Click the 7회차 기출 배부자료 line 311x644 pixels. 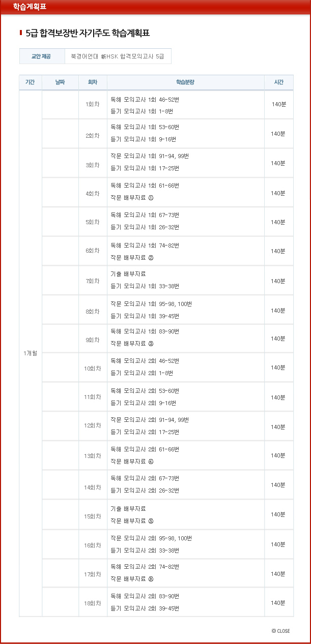point(128,274)
